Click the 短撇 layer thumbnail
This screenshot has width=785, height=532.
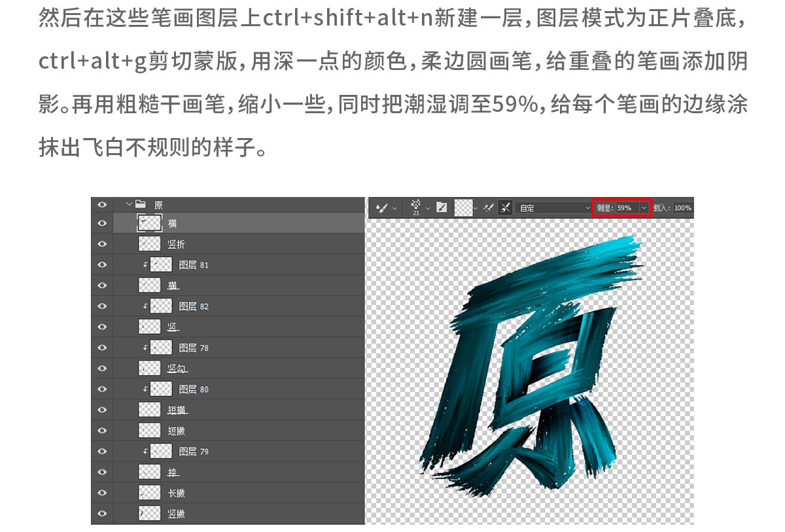coord(150,431)
